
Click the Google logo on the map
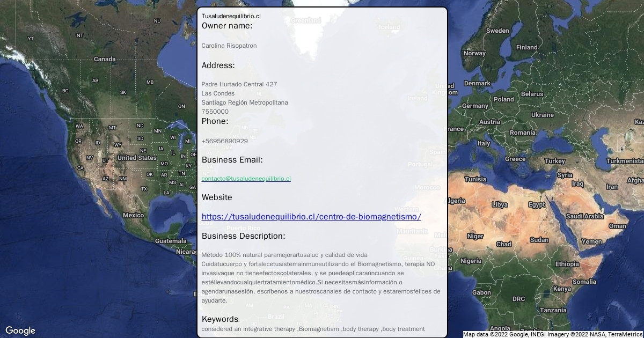pyautogui.click(x=20, y=330)
